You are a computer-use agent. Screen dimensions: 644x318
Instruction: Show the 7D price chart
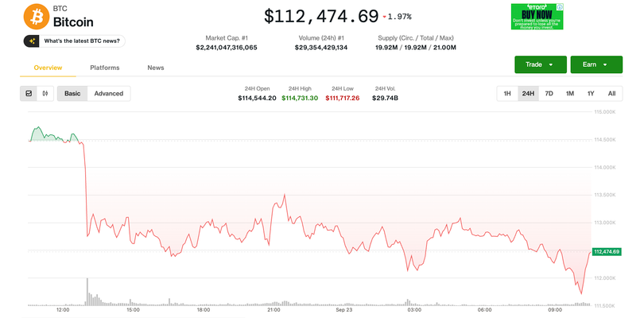point(549,94)
